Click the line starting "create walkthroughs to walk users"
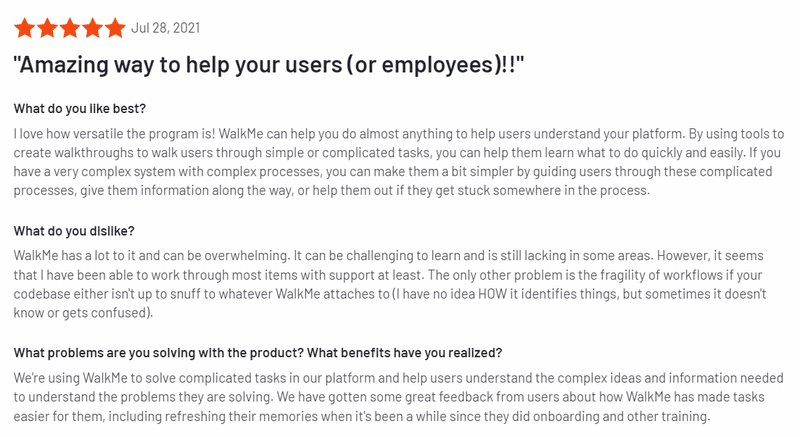The height and width of the screenshot is (437, 800). coord(399,152)
